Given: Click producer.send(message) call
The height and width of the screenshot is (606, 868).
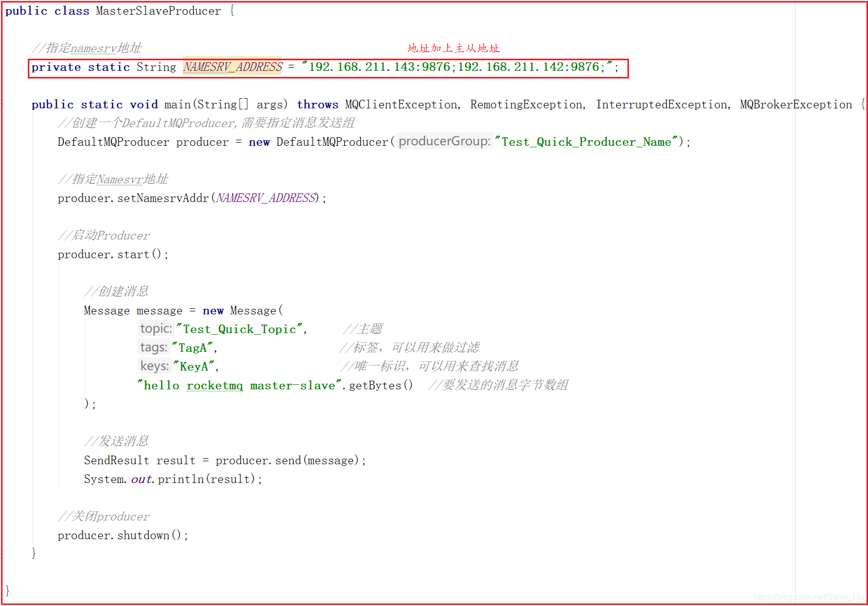Looking at the screenshot, I should [x=287, y=460].
